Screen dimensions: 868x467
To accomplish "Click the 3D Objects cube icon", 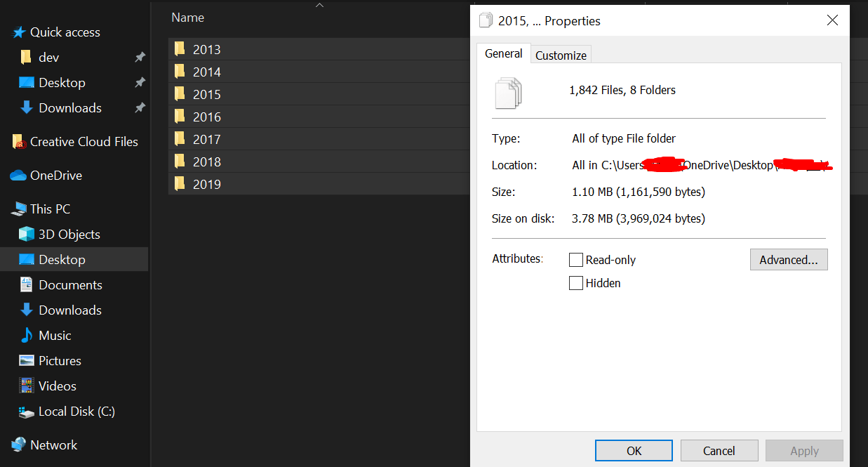I will [x=27, y=235].
